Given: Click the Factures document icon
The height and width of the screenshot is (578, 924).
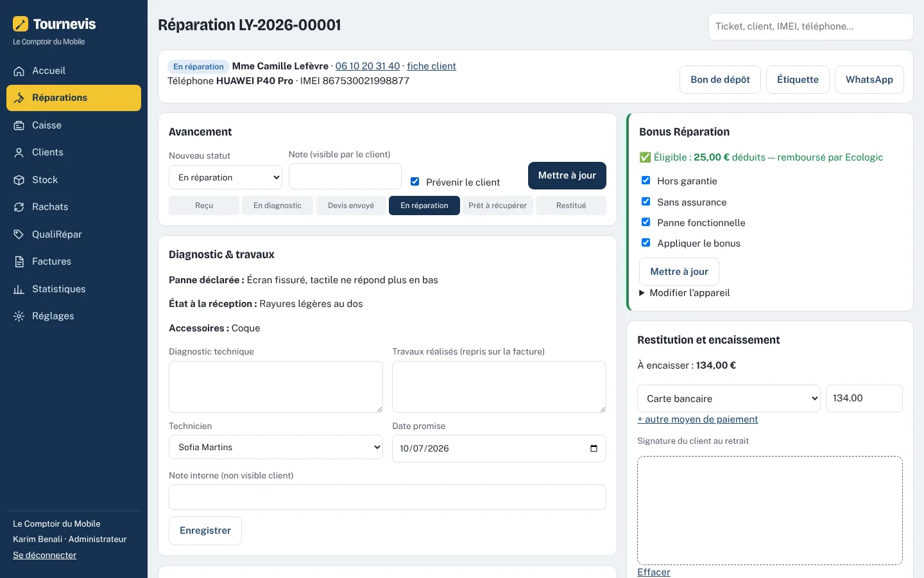Looking at the screenshot, I should coord(19,262).
